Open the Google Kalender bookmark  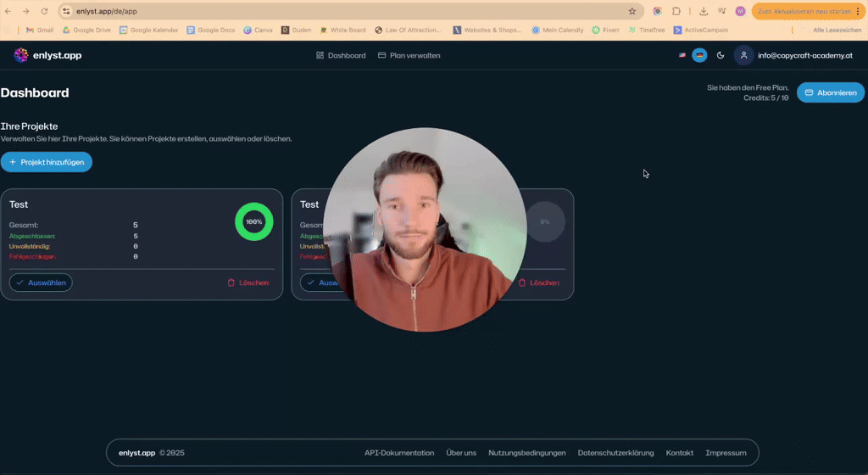point(149,30)
